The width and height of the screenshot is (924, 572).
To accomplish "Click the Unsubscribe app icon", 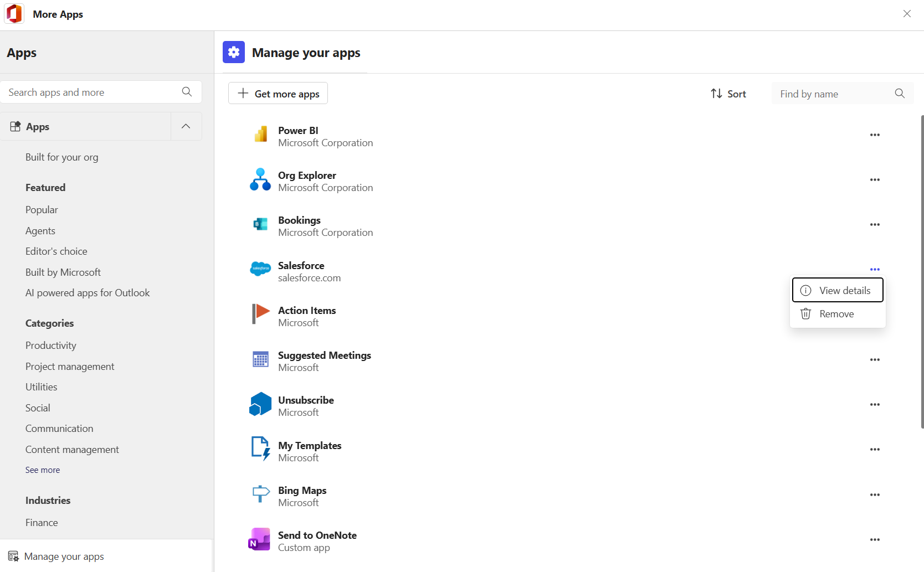I will pos(260,404).
